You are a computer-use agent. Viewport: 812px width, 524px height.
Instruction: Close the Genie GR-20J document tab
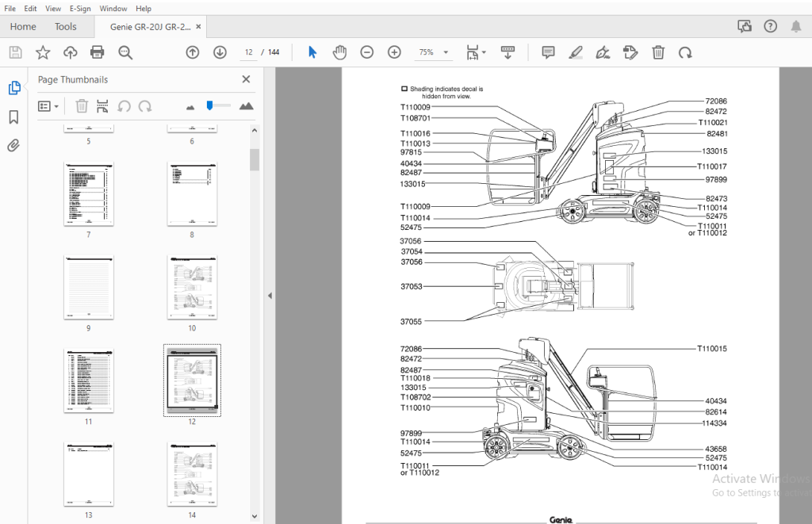(198, 26)
